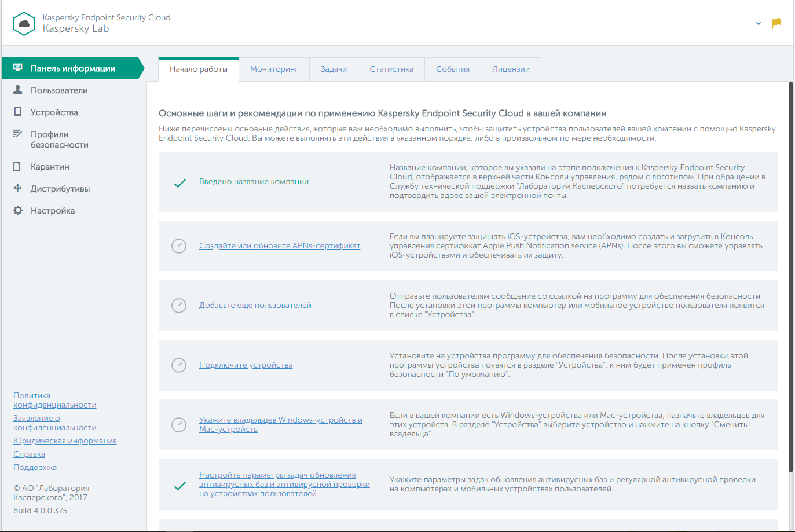Click the Поддержка support link
Image resolution: width=795 pixels, height=532 pixels.
click(35, 468)
